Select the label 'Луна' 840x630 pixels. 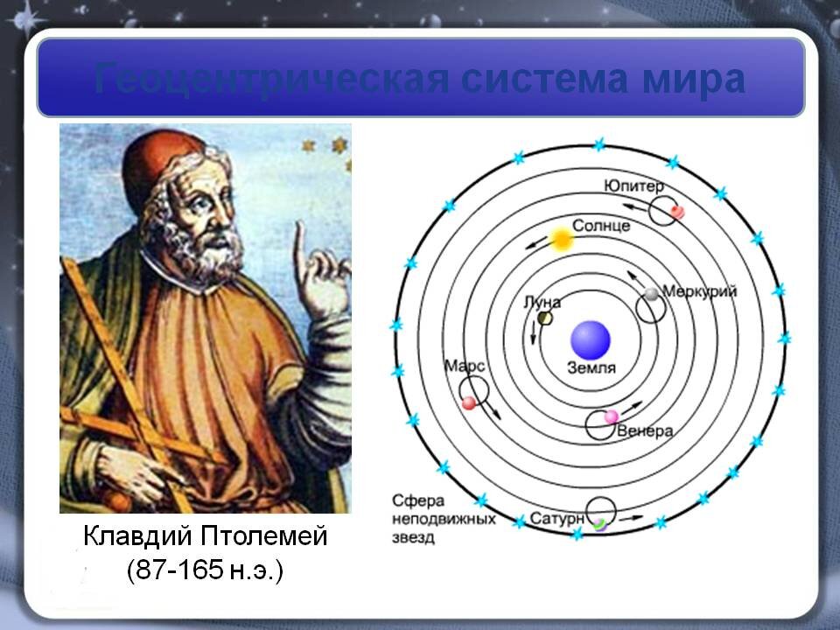pos(542,302)
